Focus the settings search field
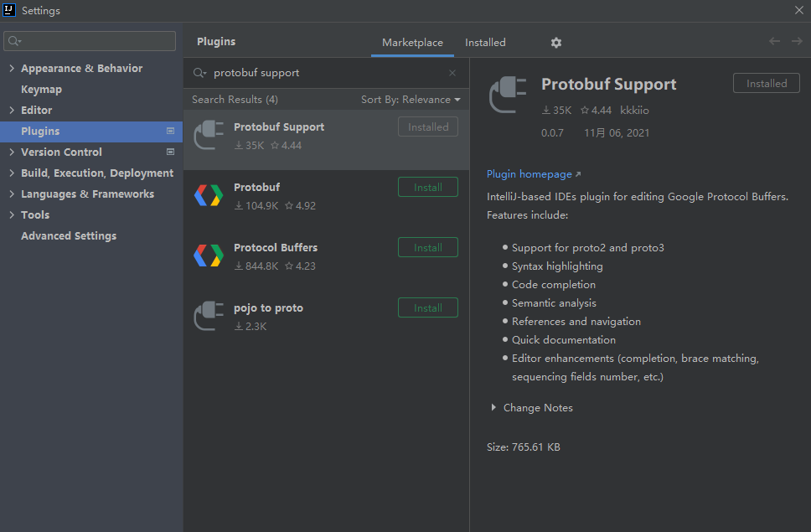811x532 pixels. [x=90, y=41]
